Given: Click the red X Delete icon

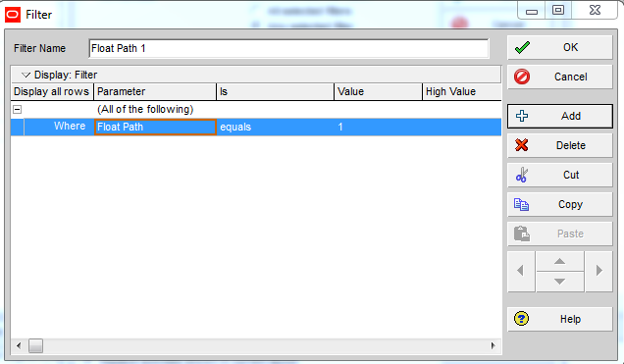Looking at the screenshot, I should [521, 145].
